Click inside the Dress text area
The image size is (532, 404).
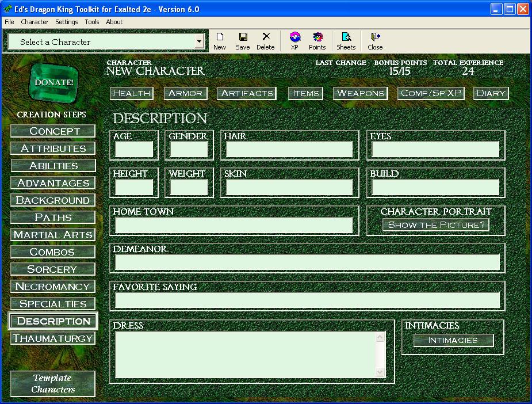(x=246, y=355)
